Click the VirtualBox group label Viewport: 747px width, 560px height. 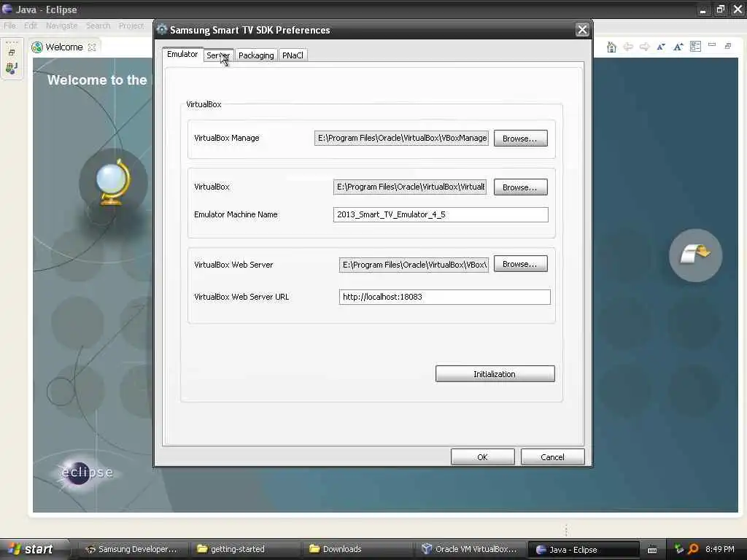(x=204, y=104)
